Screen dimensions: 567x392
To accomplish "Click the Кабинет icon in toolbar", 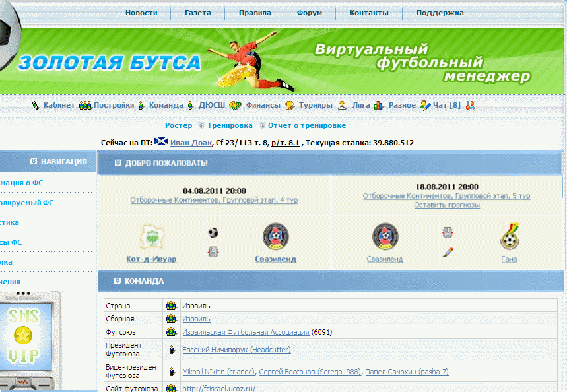I will point(36,106).
